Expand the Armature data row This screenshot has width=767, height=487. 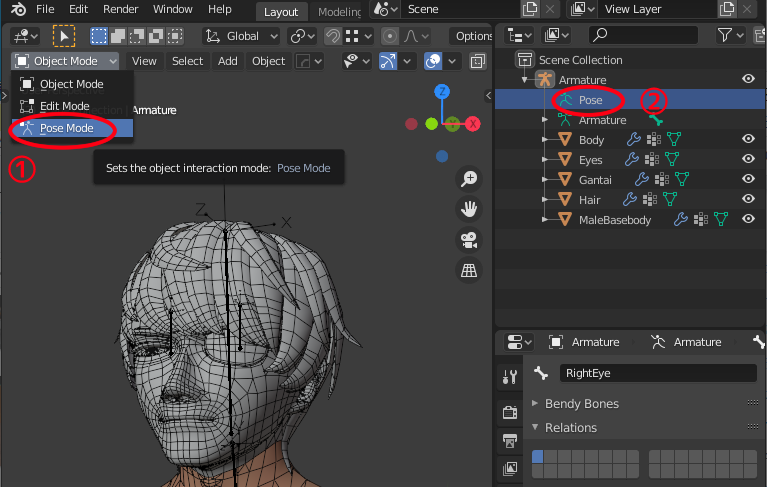click(544, 120)
